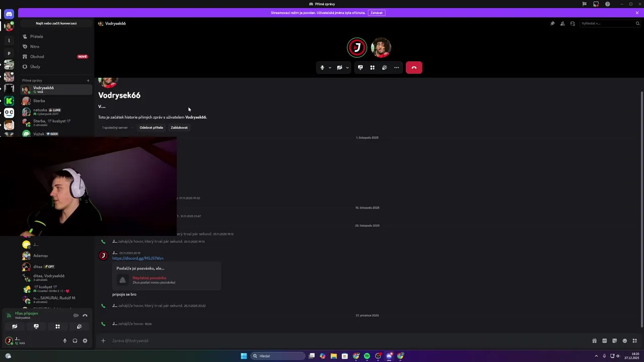Viewport: 644px width, 362px height.
Task: Toggle camera in voice connected panel
Action: point(15,326)
